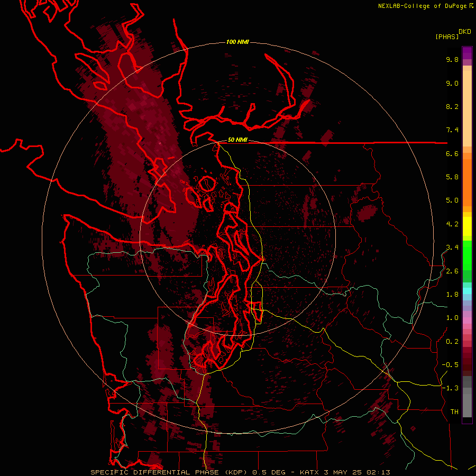Click the 7.4 scale value

452,130
